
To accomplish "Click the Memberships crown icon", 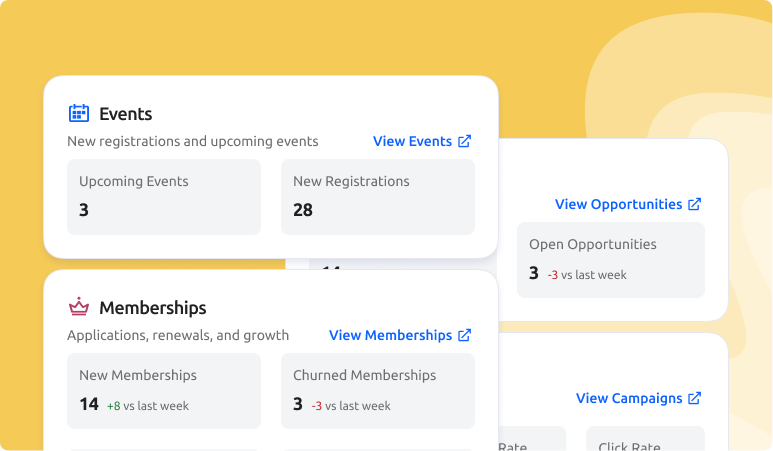I will 78,307.
